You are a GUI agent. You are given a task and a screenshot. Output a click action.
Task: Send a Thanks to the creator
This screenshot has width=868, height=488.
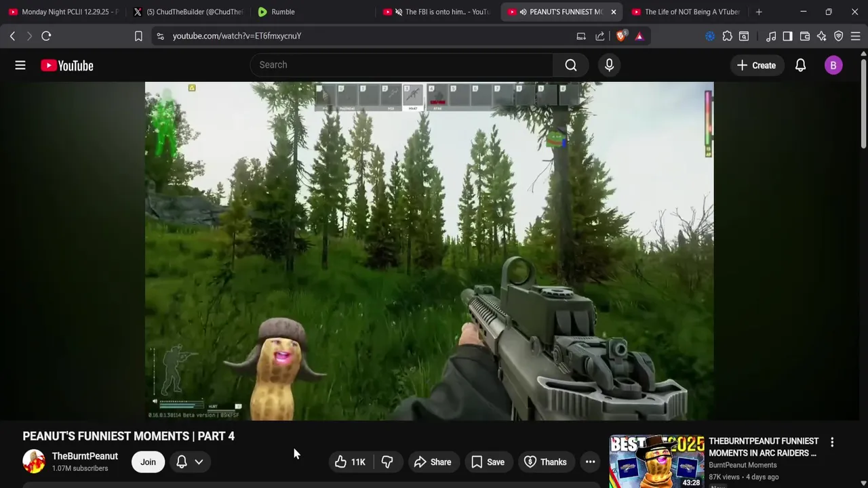coord(545,462)
